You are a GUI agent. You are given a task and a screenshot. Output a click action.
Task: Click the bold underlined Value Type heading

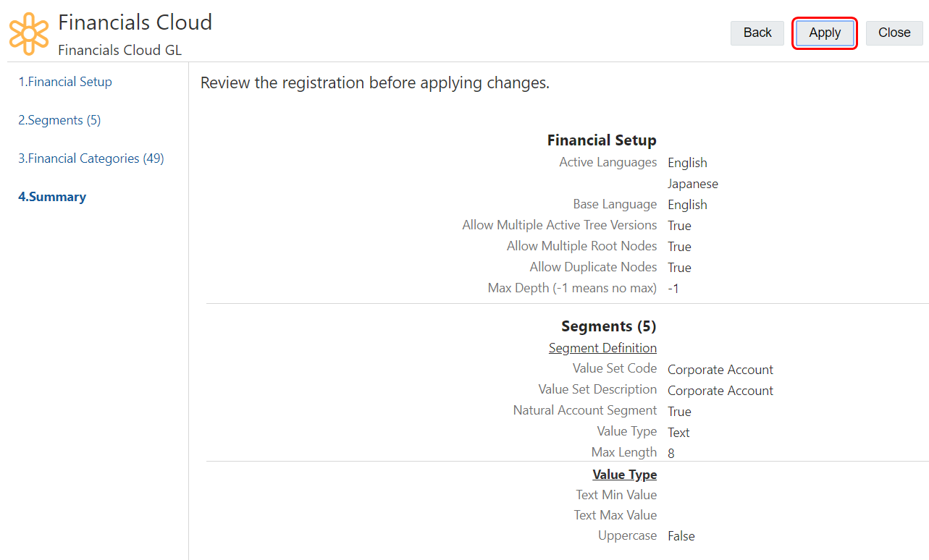coord(624,475)
